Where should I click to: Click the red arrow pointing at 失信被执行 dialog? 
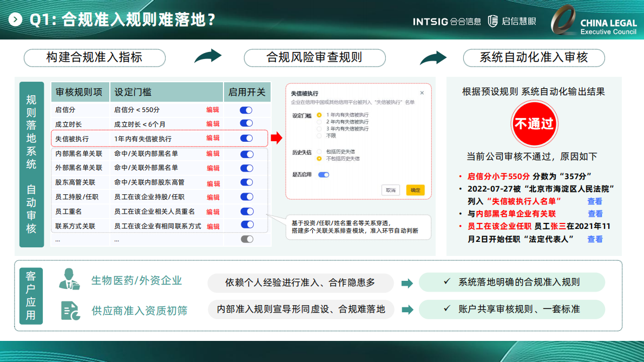point(278,139)
